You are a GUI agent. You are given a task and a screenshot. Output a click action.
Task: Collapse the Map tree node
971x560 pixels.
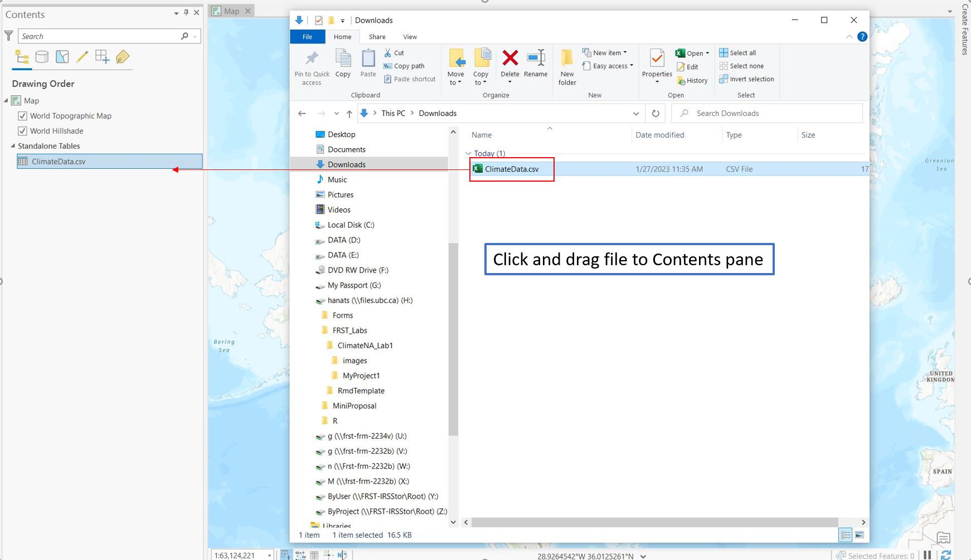pyautogui.click(x=6, y=101)
